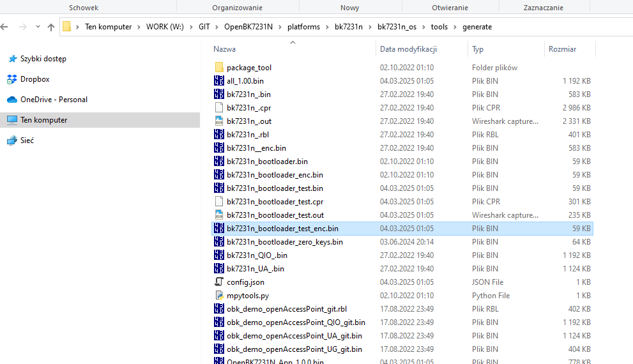Click the bk7231n_UA_.bin file icon

point(219,268)
